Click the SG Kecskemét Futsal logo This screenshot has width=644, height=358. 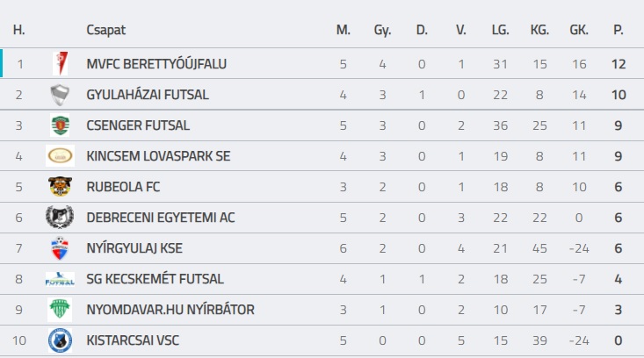point(60,279)
